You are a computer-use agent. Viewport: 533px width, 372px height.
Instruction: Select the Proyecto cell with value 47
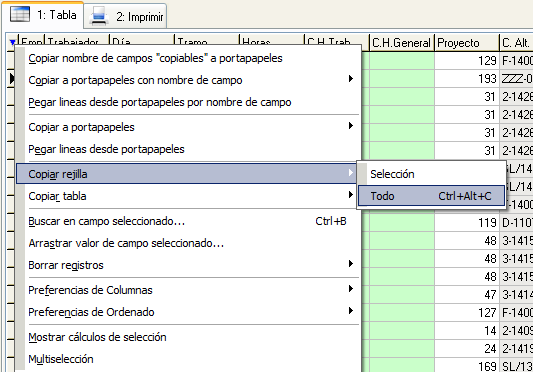click(x=467, y=294)
